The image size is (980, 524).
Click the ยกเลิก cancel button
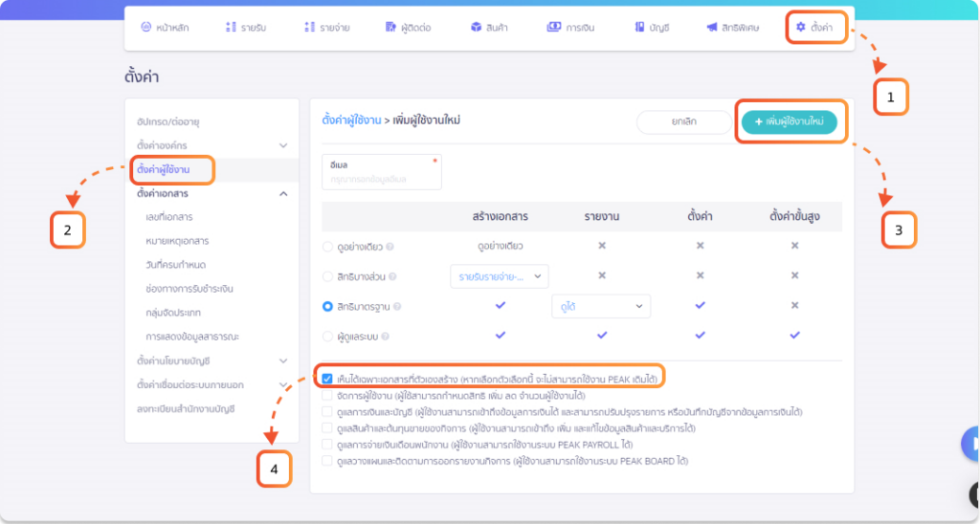point(683,122)
